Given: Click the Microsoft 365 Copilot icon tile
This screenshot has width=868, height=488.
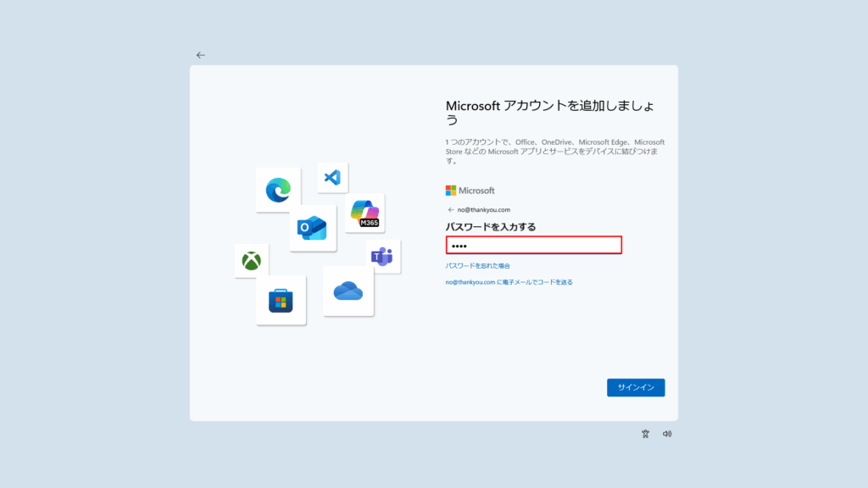Looking at the screenshot, I should tap(364, 213).
